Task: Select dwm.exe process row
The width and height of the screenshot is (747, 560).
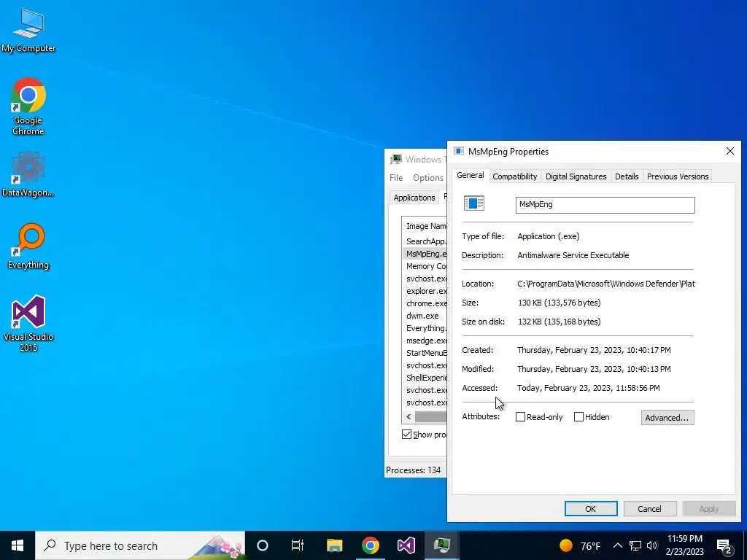Action: coord(426,316)
